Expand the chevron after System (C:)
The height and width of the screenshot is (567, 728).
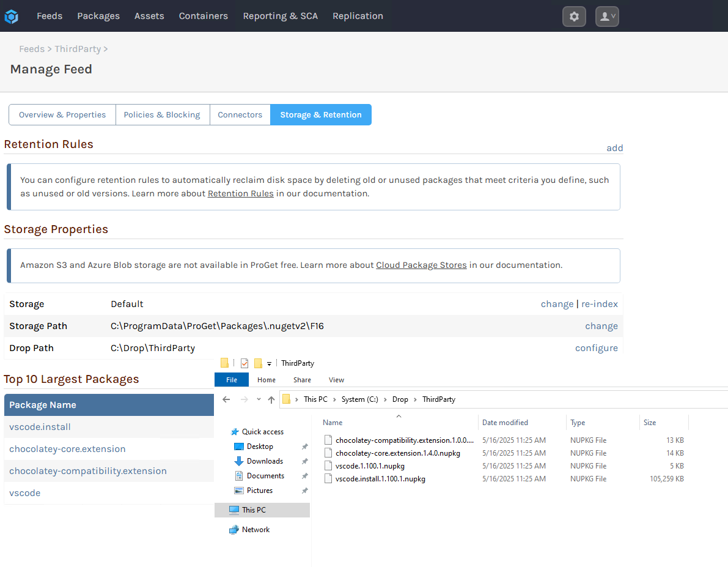385,399
